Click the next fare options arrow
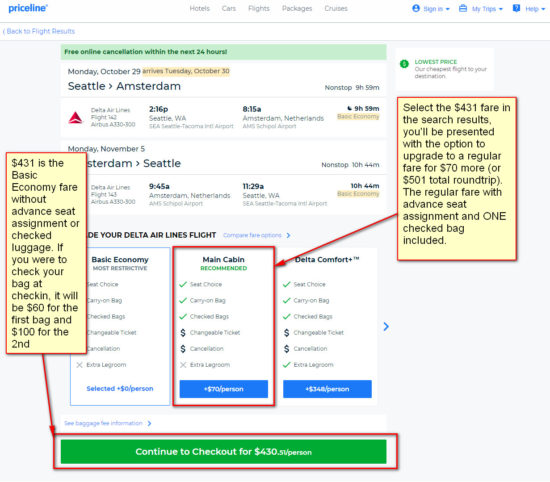The width and height of the screenshot is (550, 482). pos(386,327)
